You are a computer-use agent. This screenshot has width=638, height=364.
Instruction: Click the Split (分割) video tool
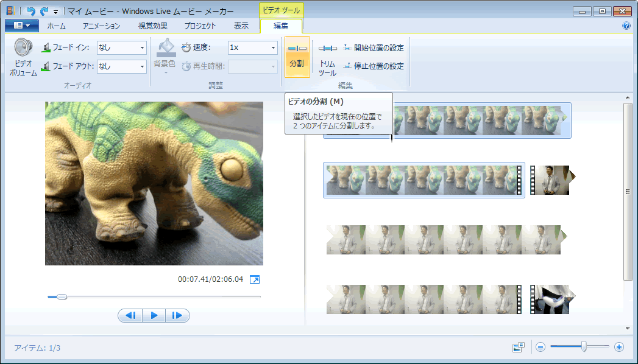tap(297, 56)
